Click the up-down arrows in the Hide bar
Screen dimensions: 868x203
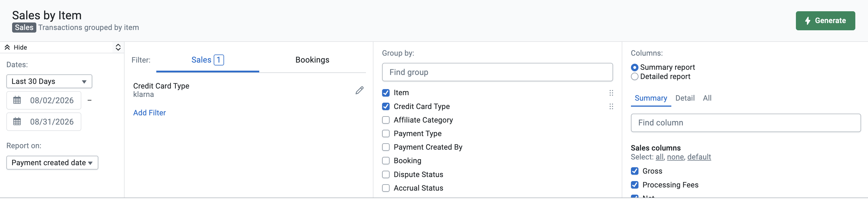pos(118,47)
